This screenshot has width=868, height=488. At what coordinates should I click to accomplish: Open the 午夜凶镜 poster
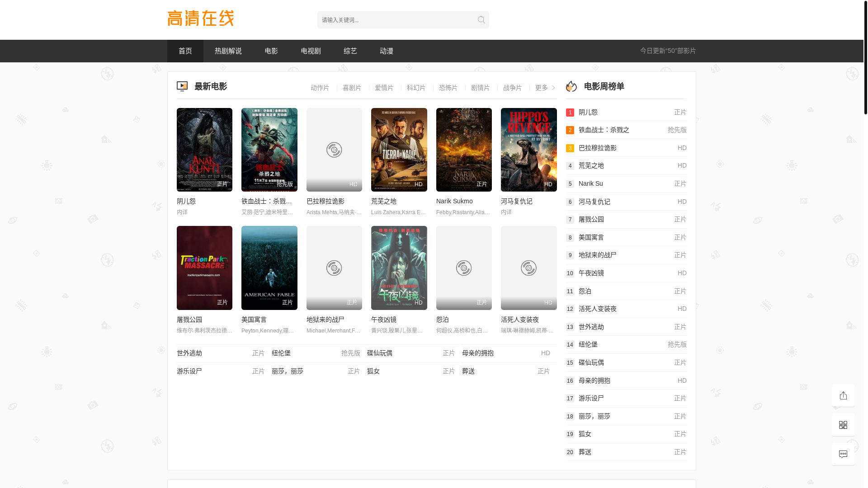pyautogui.click(x=399, y=268)
